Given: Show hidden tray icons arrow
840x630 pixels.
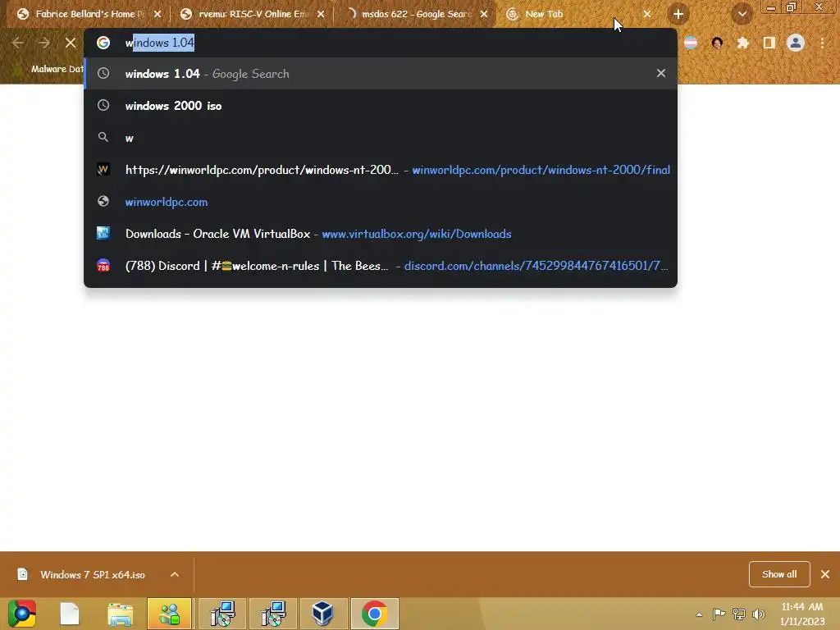Looking at the screenshot, I should (x=699, y=614).
